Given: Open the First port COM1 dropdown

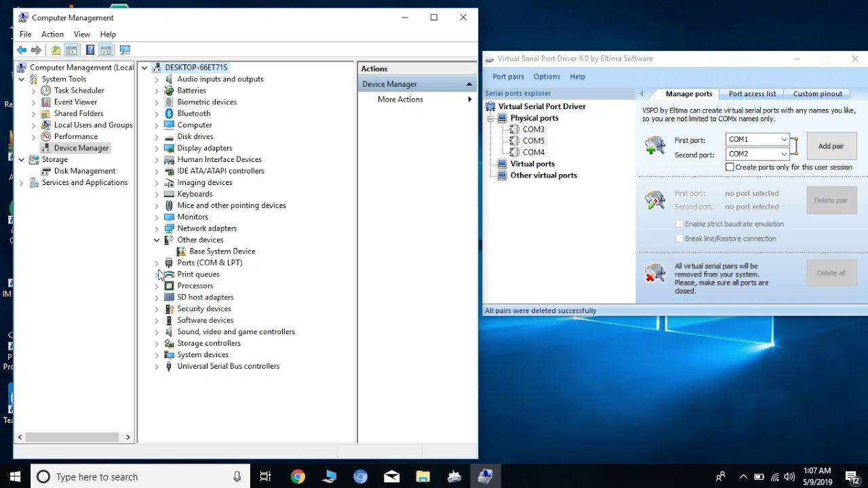Looking at the screenshot, I should [784, 140].
